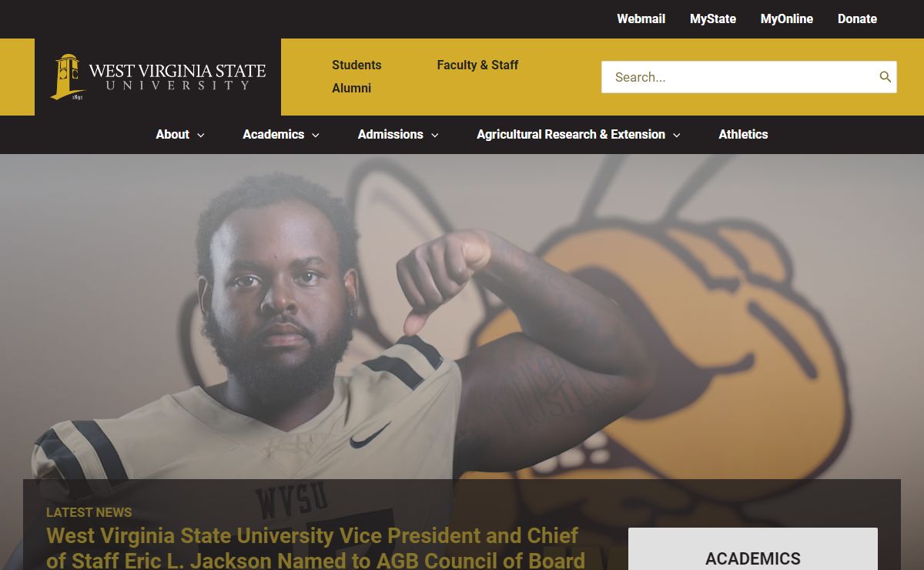Open the Faculty & Staff link
The height and width of the screenshot is (570, 924).
[477, 65]
